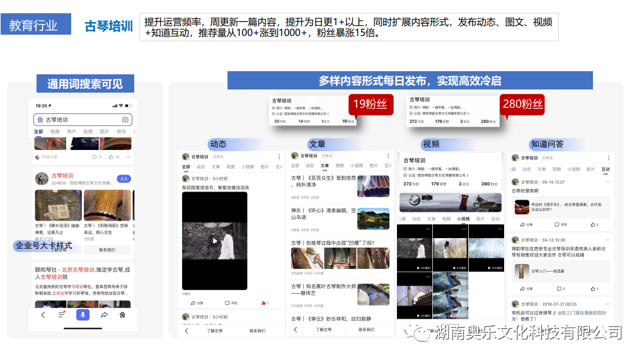Open the three-dot menu on the first short video
The height and width of the screenshot is (361, 644).
[x=428, y=229]
